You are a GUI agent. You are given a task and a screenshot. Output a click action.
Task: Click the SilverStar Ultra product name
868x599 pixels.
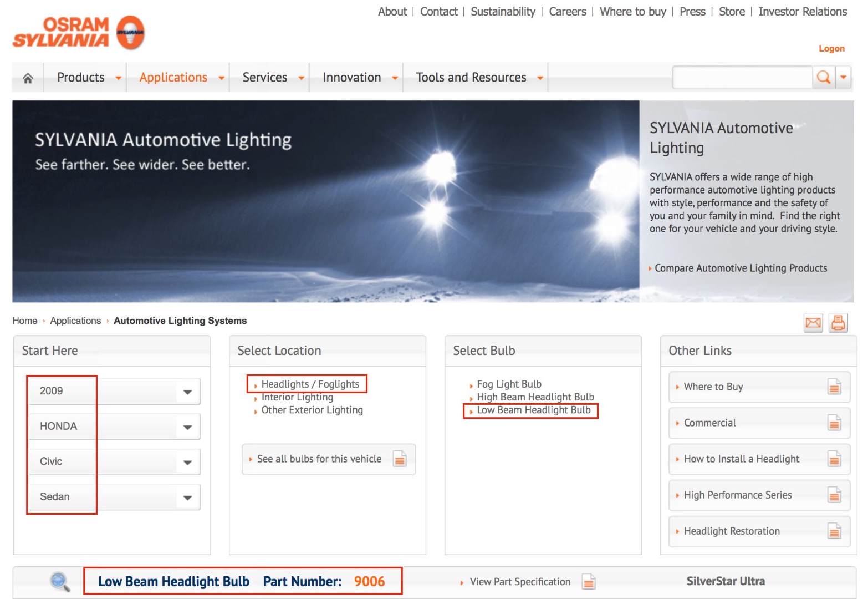726,581
